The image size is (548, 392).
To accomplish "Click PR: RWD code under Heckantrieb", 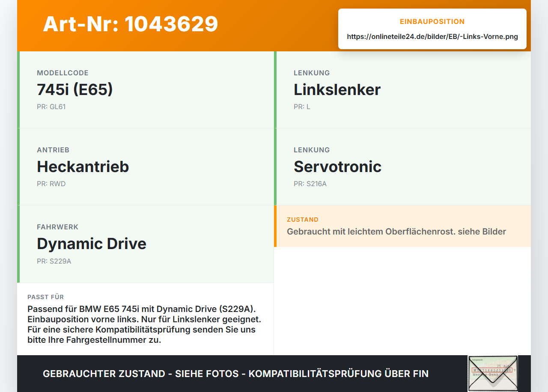I will (51, 184).
